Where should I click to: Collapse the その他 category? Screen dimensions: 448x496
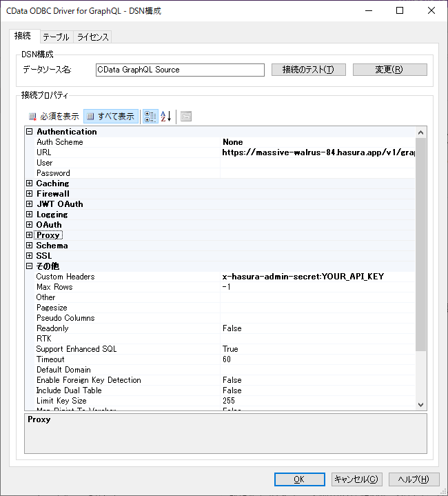point(30,266)
